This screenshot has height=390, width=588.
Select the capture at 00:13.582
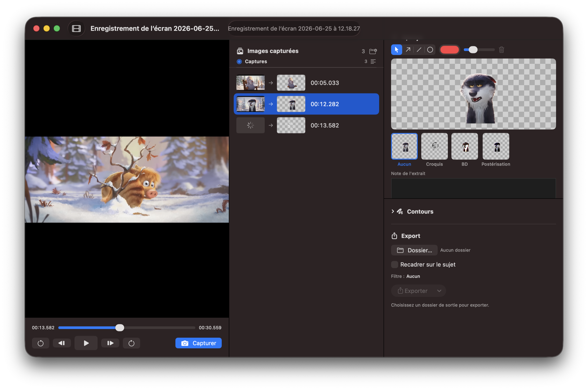tap(306, 125)
